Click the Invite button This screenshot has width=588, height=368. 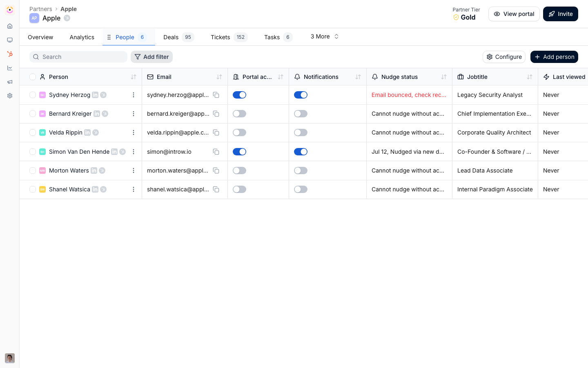pos(561,14)
